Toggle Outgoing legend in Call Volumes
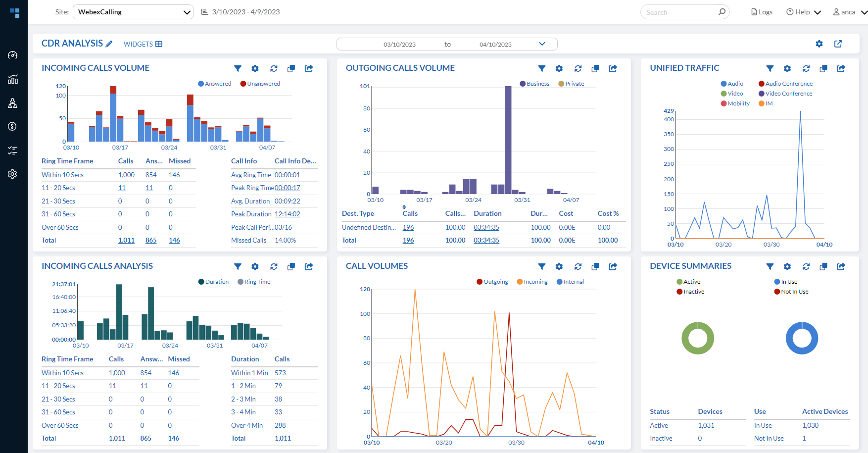The width and height of the screenshot is (868, 453). coord(492,282)
